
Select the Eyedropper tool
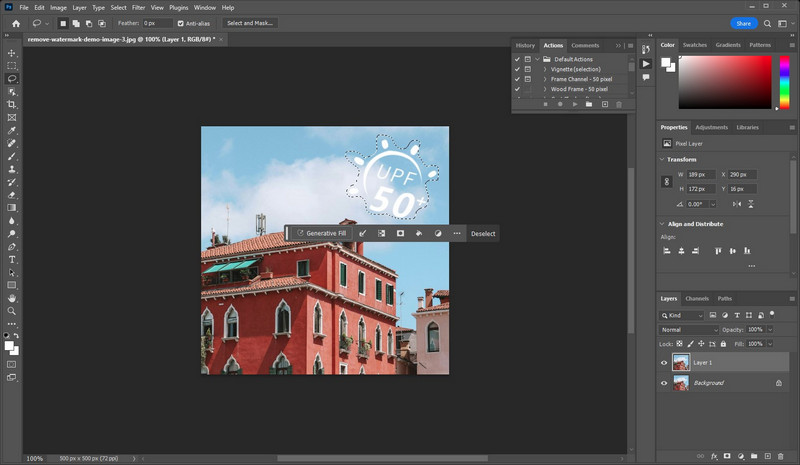(12, 131)
